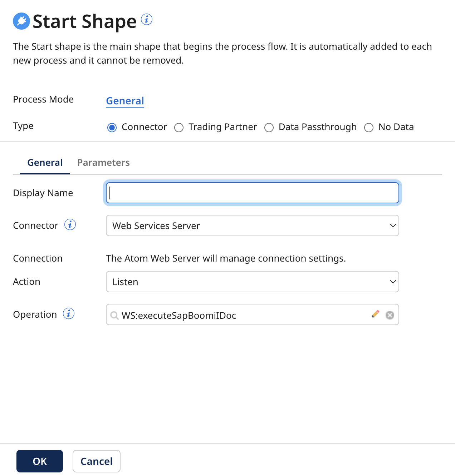Click the magnifying glass in the Operation field

tap(114, 316)
